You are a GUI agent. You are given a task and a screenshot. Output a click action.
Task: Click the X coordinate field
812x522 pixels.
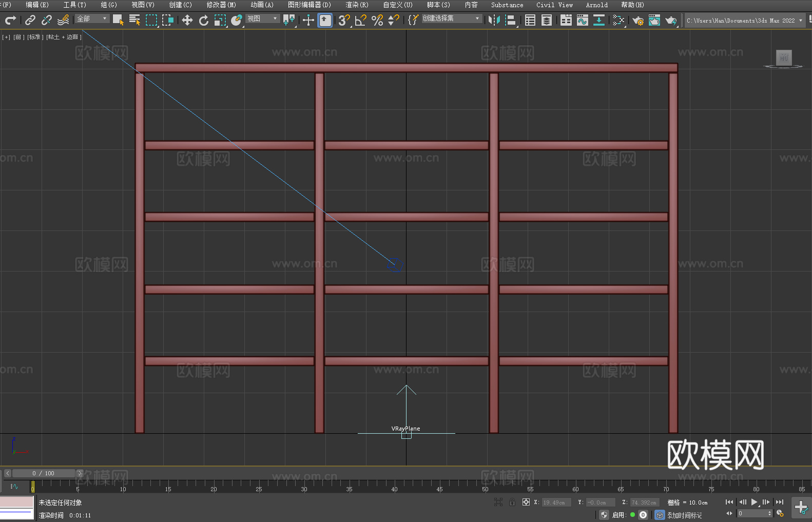(x=556, y=502)
